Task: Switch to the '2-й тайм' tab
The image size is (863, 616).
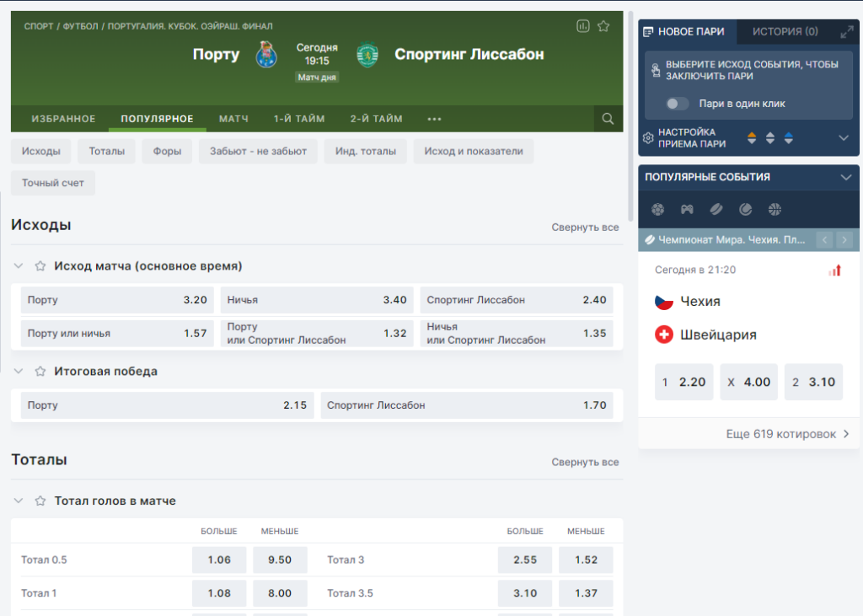Action: pos(376,119)
